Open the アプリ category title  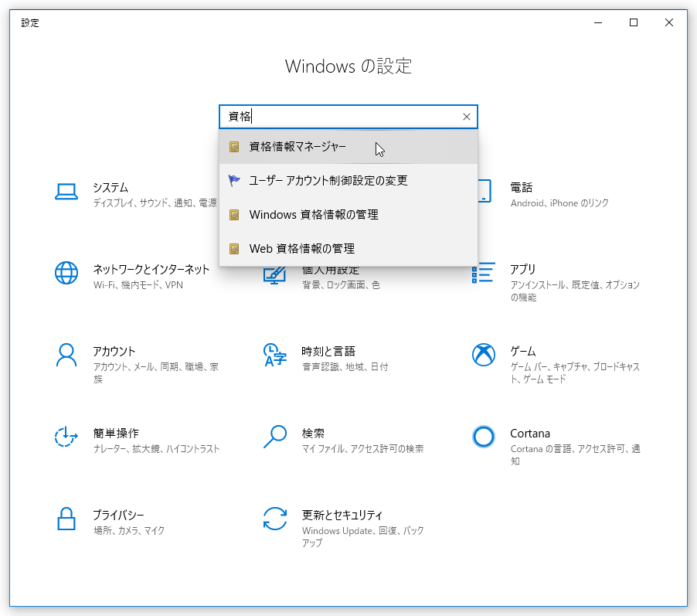pos(522,269)
